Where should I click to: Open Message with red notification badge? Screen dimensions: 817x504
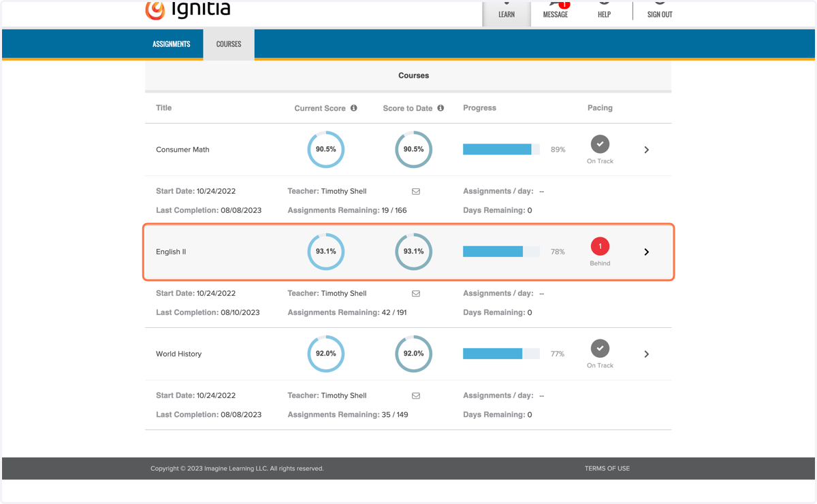[x=556, y=11]
